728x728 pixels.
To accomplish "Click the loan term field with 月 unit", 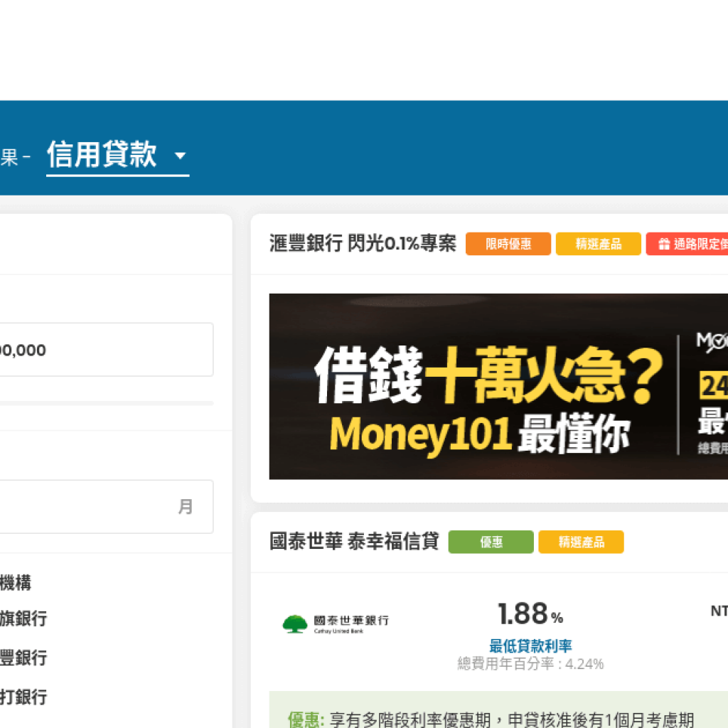I will 100,507.
